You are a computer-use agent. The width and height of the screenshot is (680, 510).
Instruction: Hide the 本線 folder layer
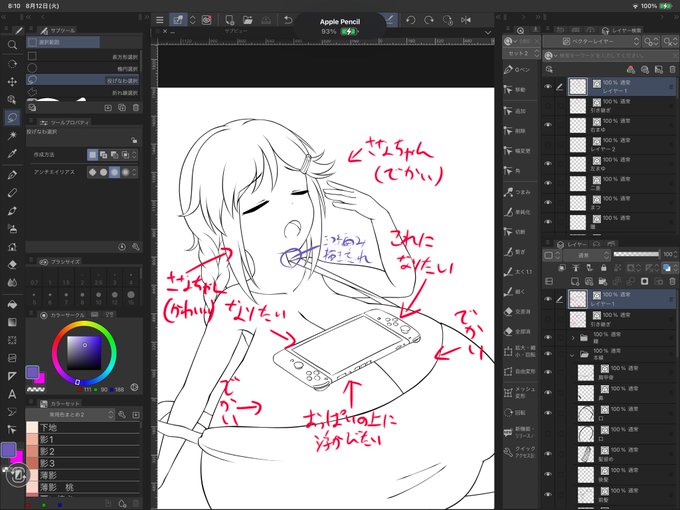point(548,355)
